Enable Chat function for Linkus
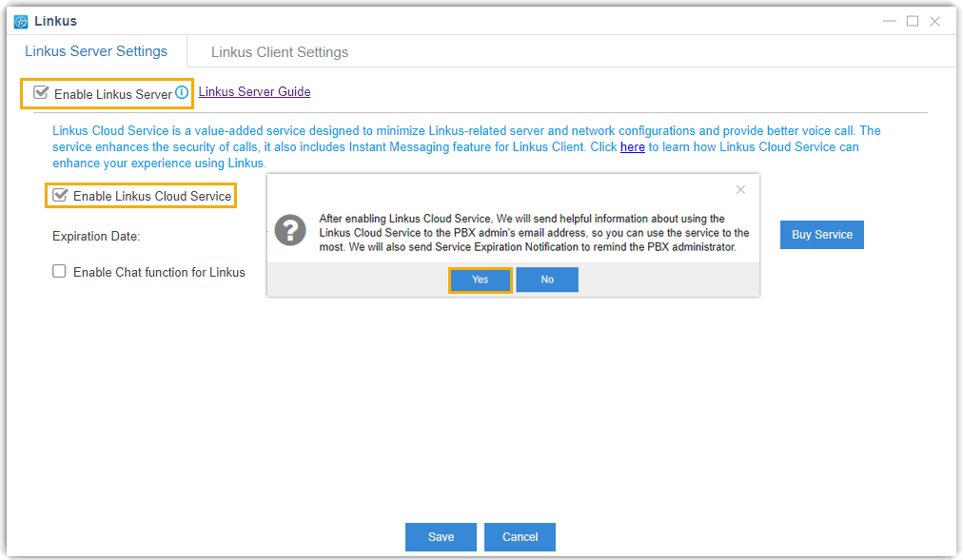The height and width of the screenshot is (560, 963). point(59,272)
